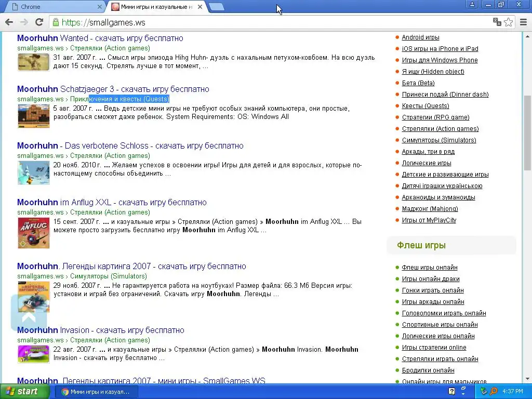This screenshot has width=532, height=399.
Task: Bookmark this page with the star icon
Action: [x=508, y=22]
